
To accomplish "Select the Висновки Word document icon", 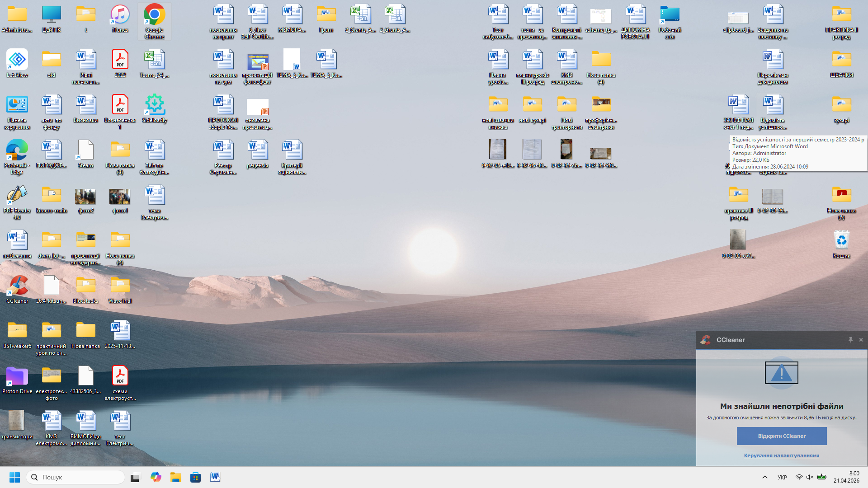I will (x=85, y=108).
